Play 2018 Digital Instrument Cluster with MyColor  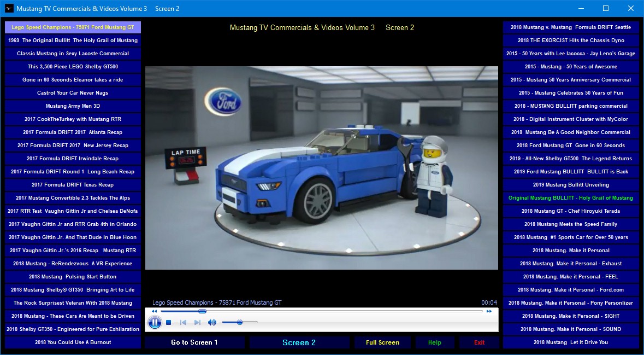(x=571, y=119)
